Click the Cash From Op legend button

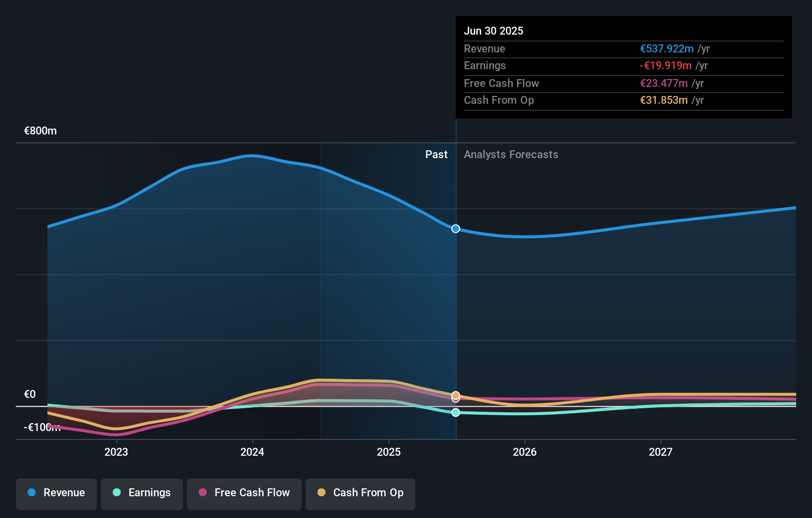point(360,494)
